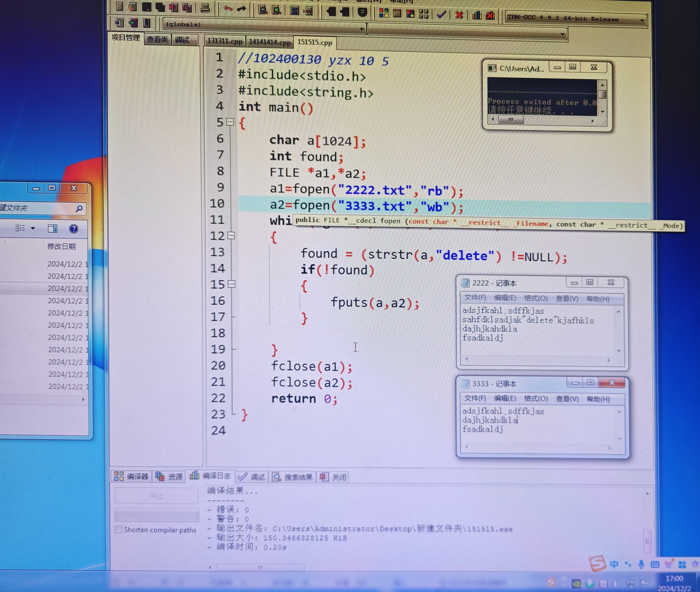Open the TDM-GCC 4.9.2 compiler dropdown

click(x=576, y=19)
